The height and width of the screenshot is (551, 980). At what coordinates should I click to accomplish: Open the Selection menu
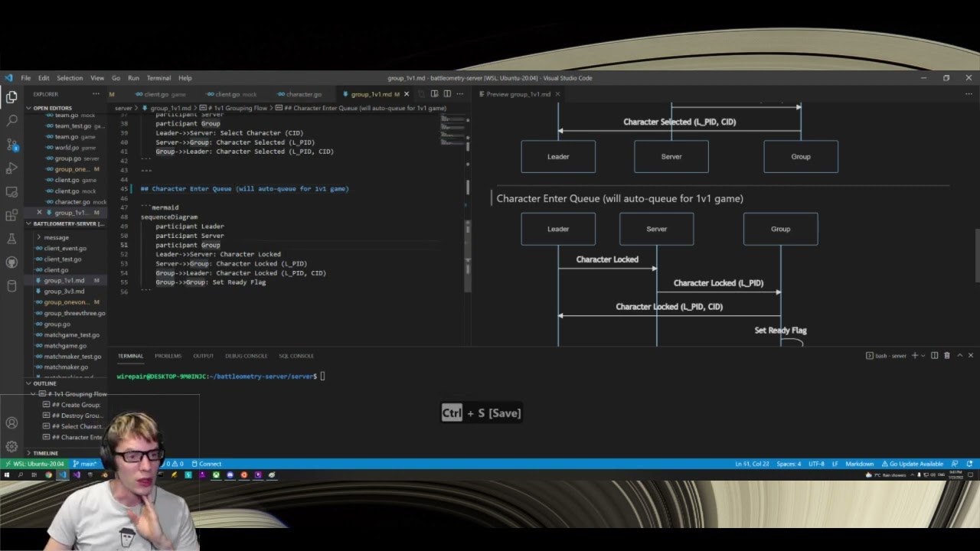coord(70,78)
